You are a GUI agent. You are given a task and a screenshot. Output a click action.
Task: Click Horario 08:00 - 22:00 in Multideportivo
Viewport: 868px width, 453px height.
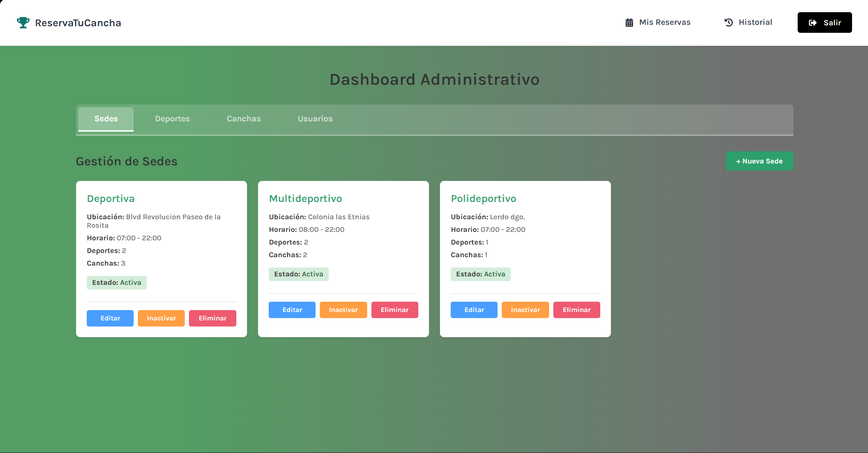point(307,230)
